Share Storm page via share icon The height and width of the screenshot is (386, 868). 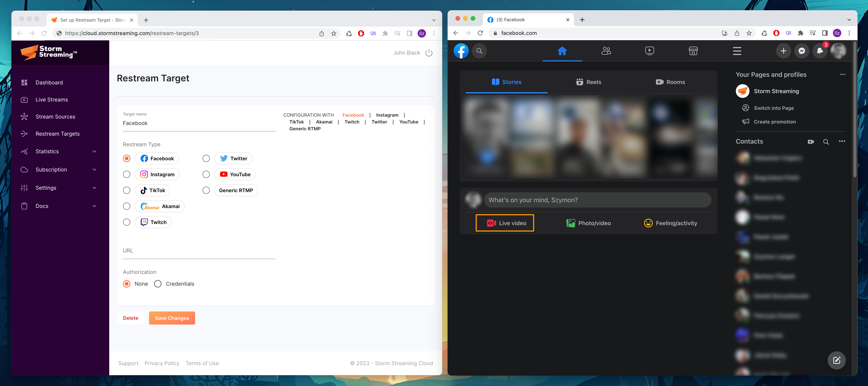pos(321,33)
